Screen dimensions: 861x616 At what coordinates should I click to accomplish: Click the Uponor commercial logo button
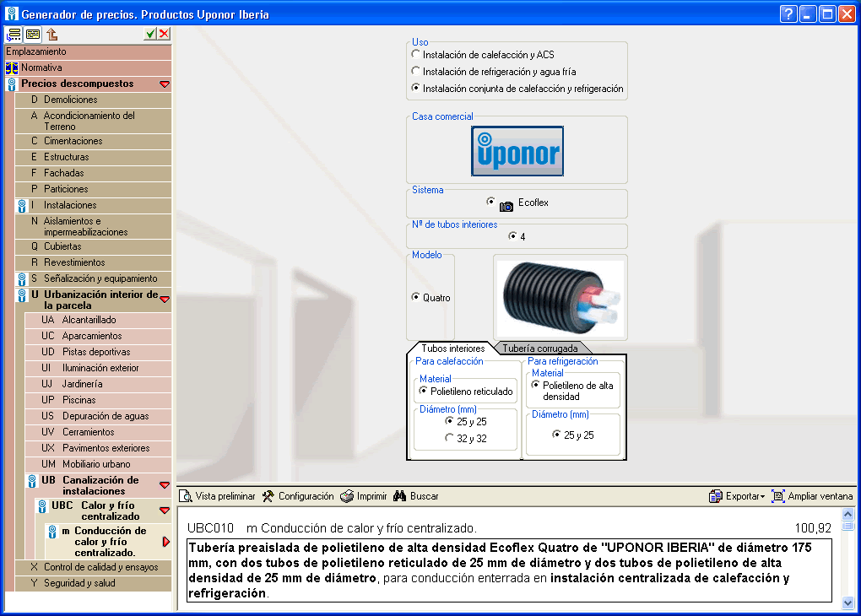pyautogui.click(x=517, y=151)
